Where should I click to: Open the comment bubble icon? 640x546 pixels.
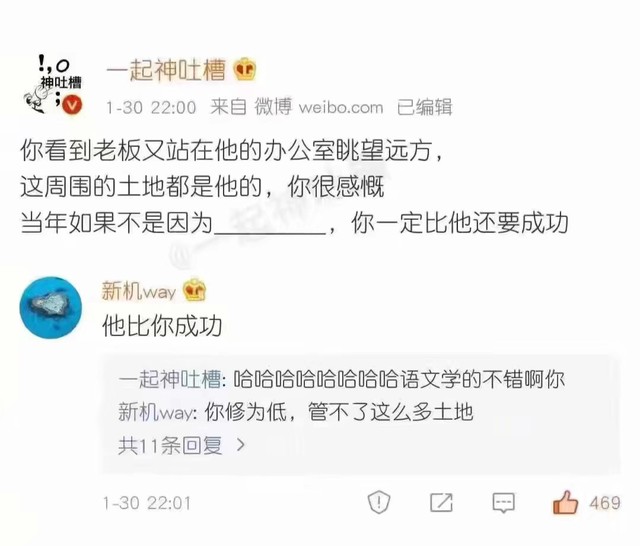pyautogui.click(x=504, y=502)
